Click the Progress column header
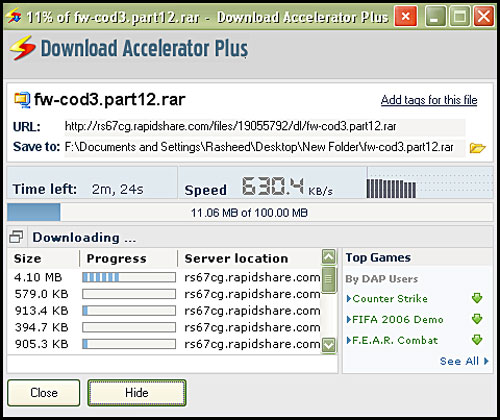This screenshot has width=500, height=420. click(x=129, y=258)
